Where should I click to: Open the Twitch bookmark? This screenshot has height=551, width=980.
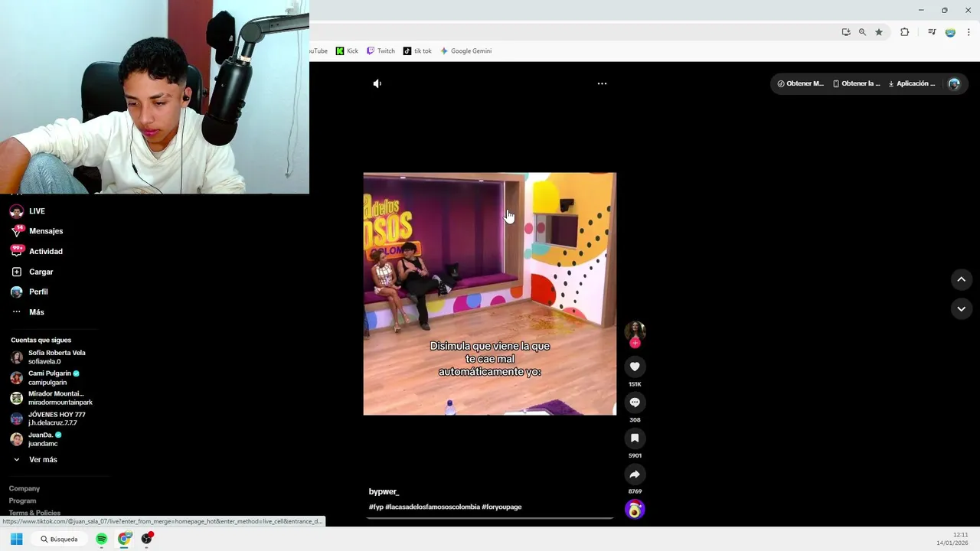coord(381,51)
